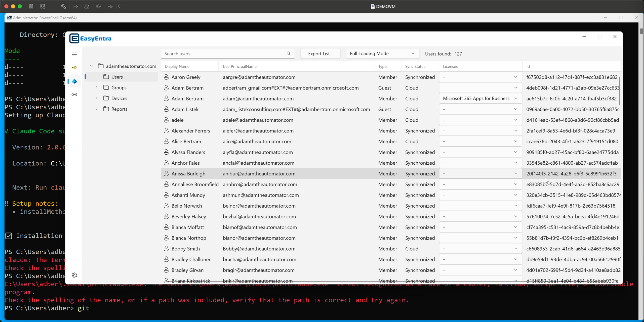Pause the virtual machine from the toolbar

[31, 6]
